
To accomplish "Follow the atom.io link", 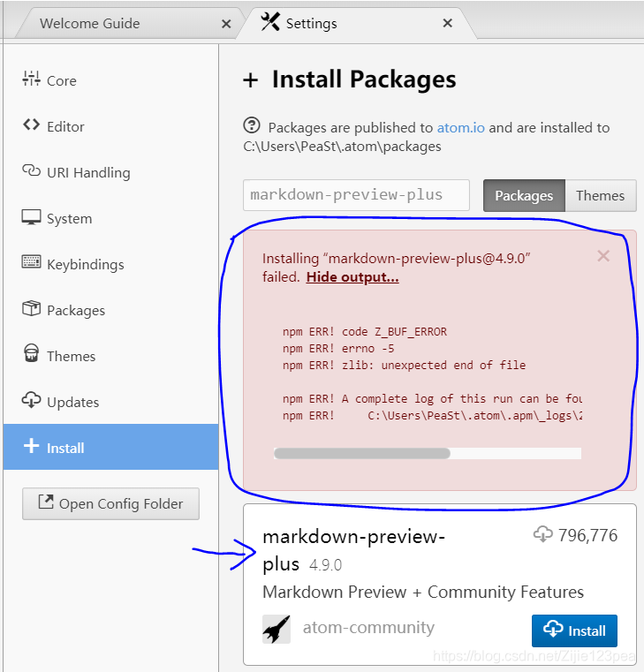I will [461, 128].
